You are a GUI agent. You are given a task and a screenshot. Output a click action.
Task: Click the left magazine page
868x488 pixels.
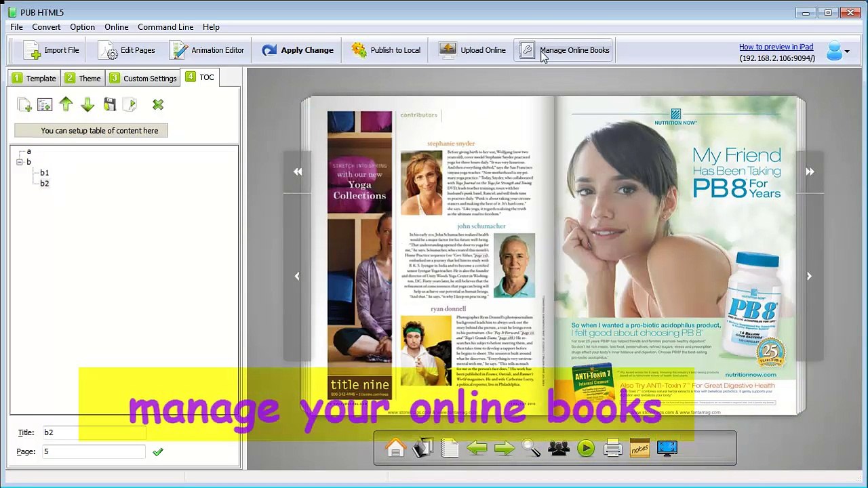click(432, 256)
